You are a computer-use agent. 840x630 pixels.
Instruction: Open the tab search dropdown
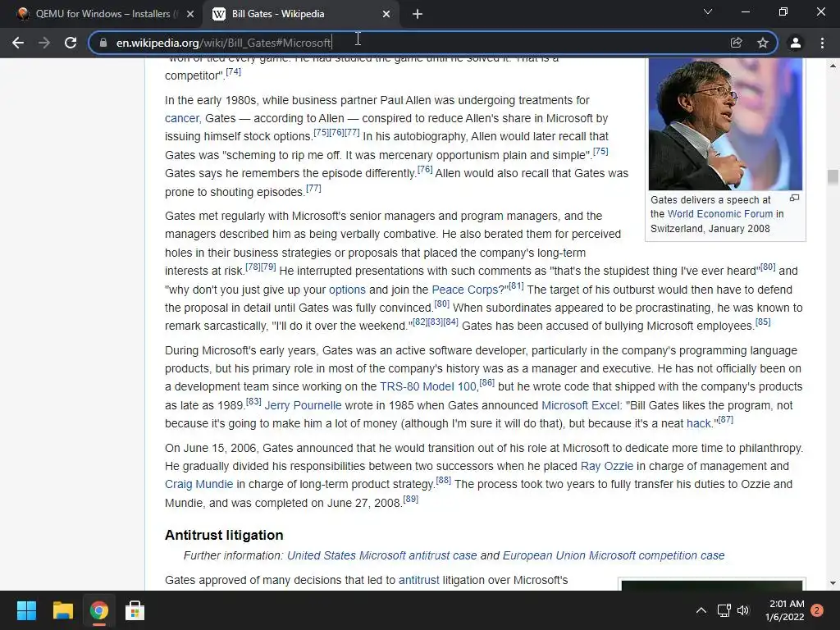point(708,11)
